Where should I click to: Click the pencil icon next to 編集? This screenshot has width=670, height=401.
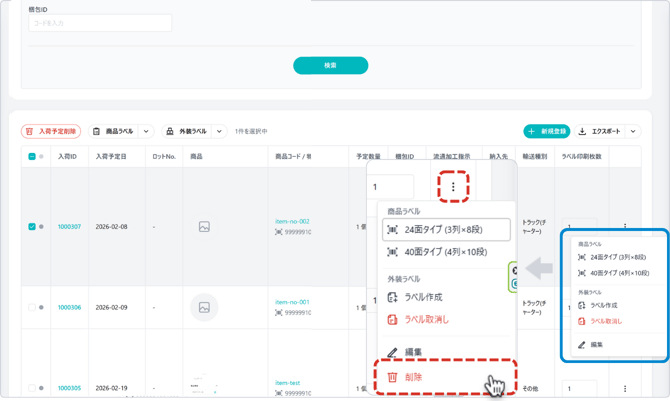392,352
